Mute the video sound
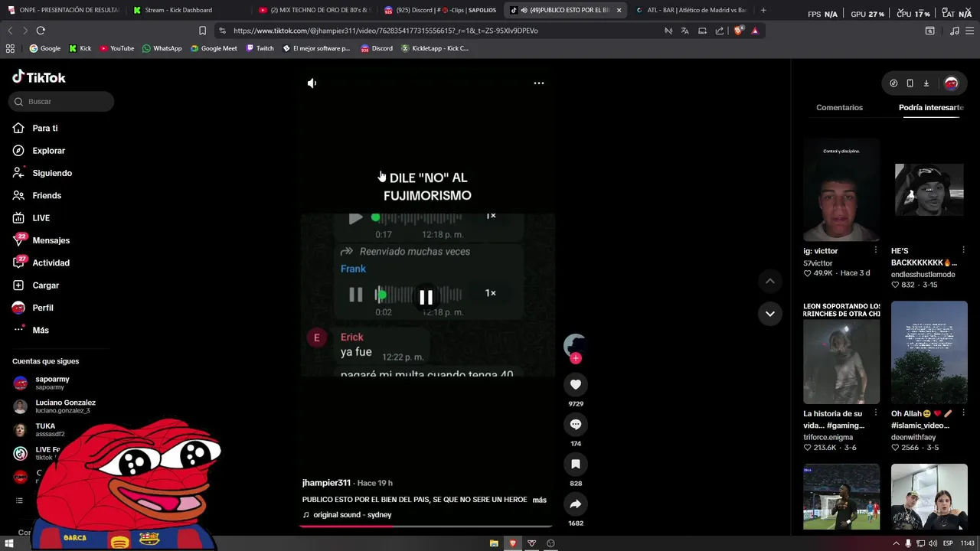The image size is (980, 551). [312, 83]
